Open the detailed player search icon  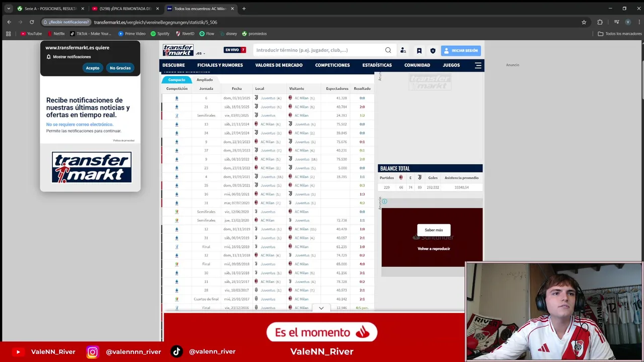[403, 50]
